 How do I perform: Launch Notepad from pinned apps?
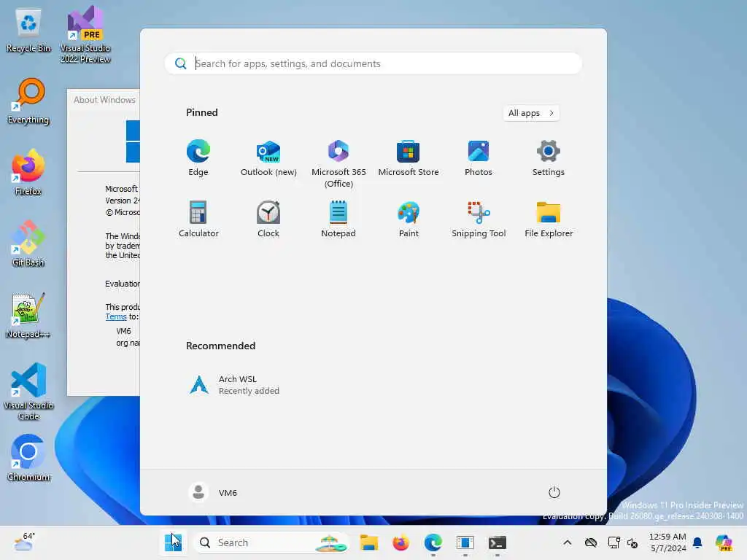tap(338, 219)
